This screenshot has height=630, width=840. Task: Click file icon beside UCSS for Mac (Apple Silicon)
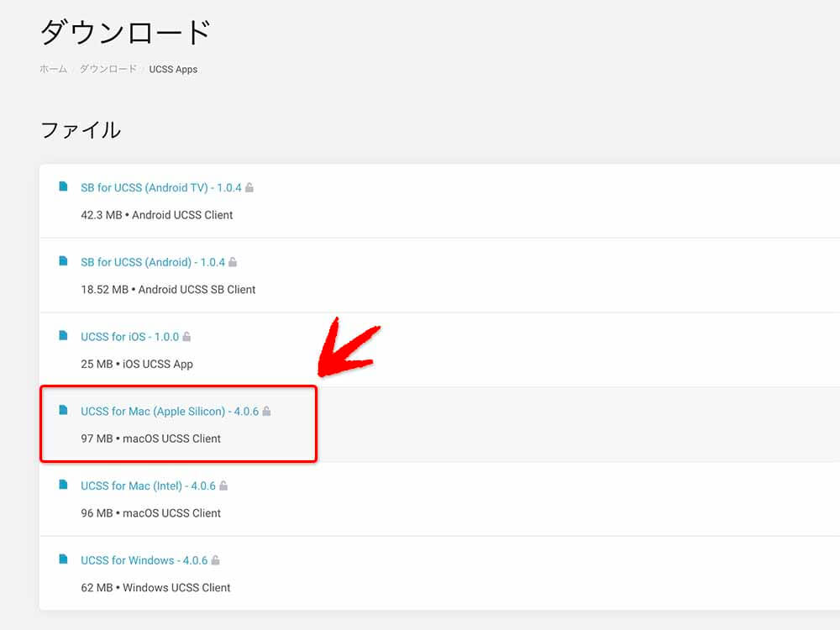point(63,411)
